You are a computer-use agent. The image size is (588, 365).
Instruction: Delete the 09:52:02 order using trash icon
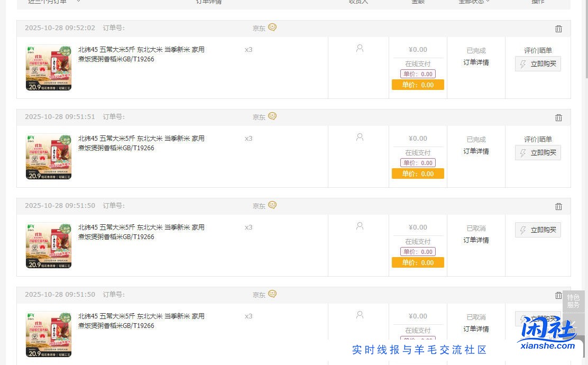coord(558,29)
